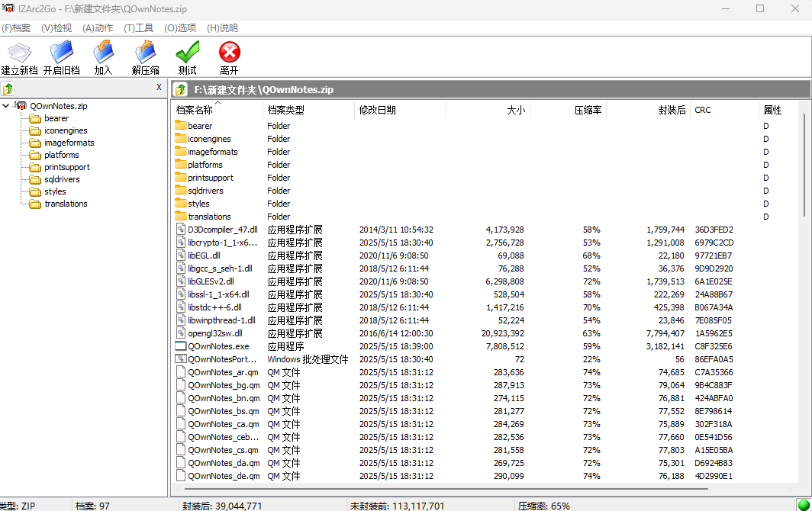The image size is (812, 511).
Task: Sort by the 档案名称 column header
Action: click(217, 110)
